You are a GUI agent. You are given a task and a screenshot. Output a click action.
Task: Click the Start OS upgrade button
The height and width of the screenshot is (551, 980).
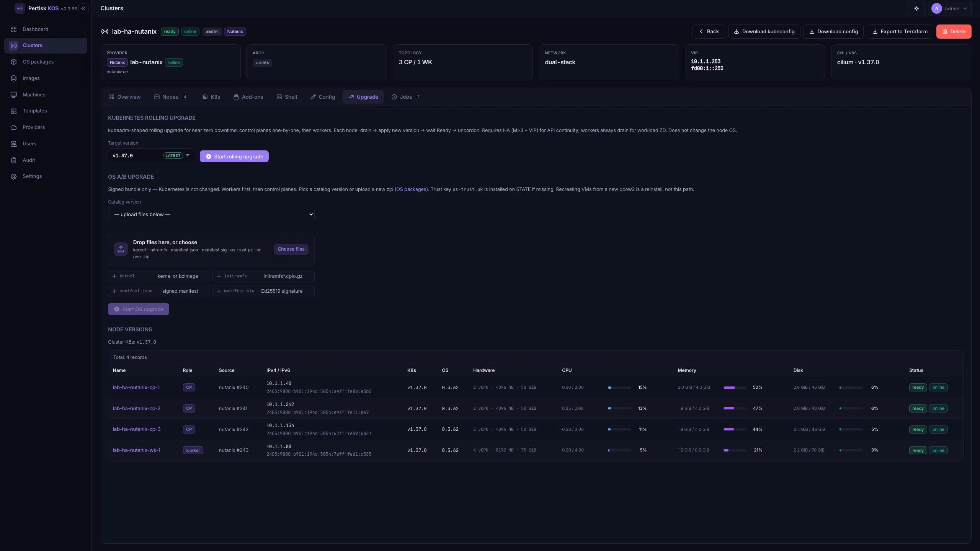click(x=139, y=310)
